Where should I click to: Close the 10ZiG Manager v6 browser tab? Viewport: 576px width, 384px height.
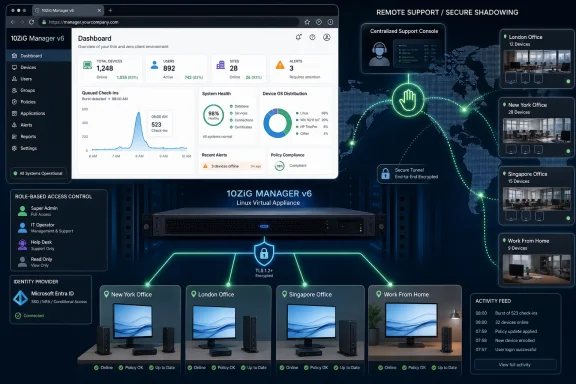tap(99, 11)
